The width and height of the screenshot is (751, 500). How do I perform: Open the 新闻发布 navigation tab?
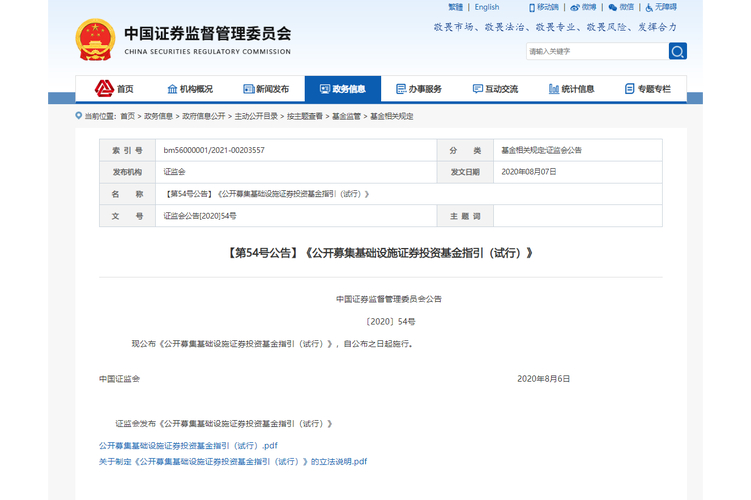(266, 89)
